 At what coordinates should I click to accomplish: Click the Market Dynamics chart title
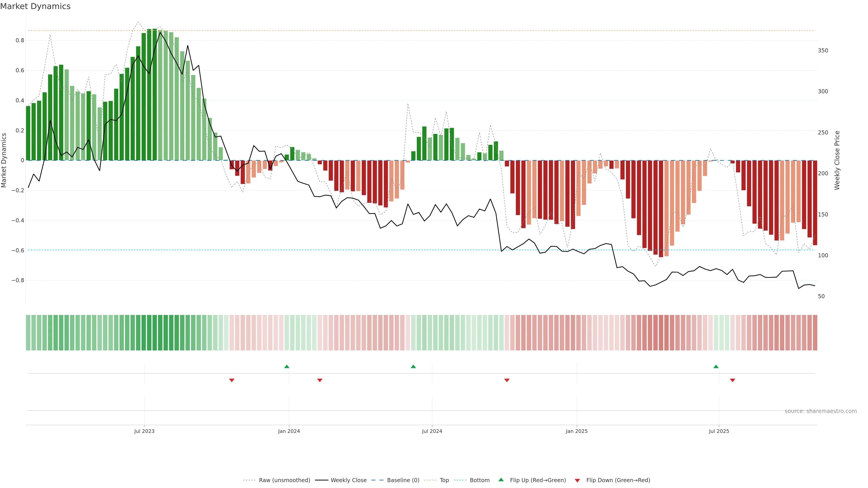[35, 6]
